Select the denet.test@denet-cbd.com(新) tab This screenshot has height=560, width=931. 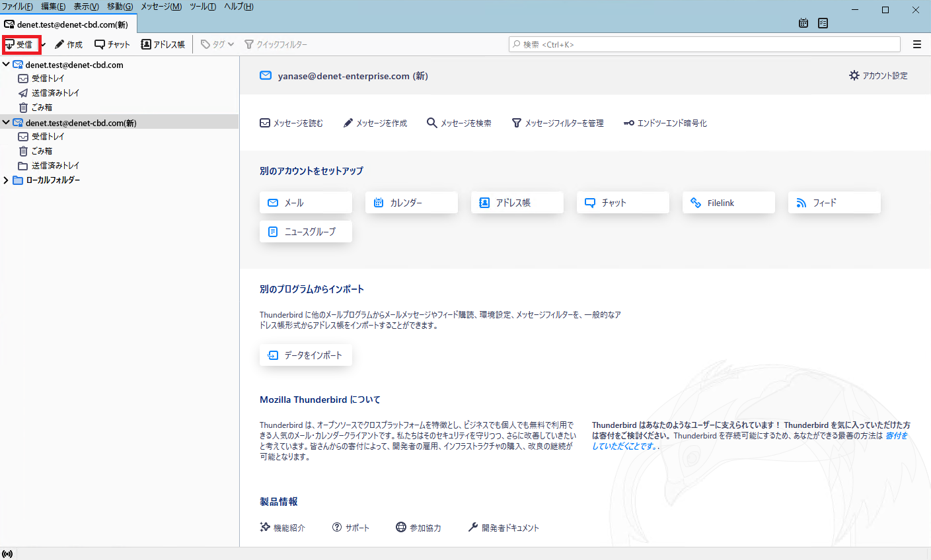point(68,24)
